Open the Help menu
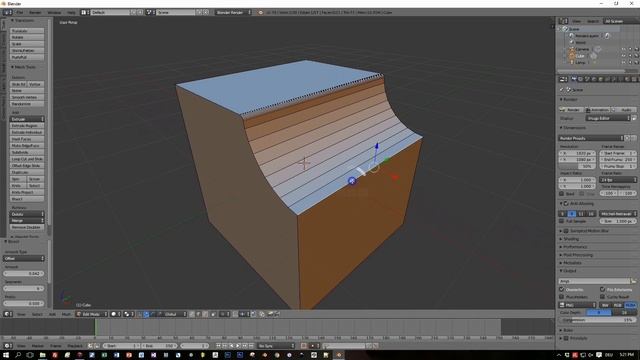 (71, 12)
